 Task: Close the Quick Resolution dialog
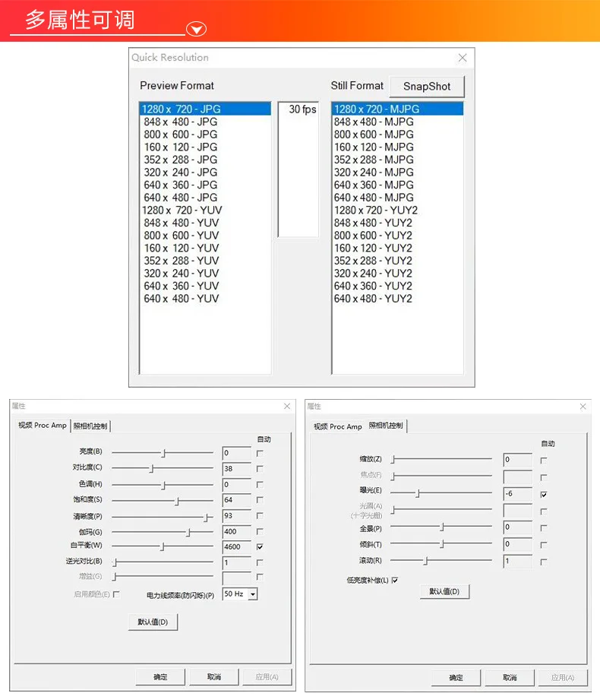[x=463, y=58]
